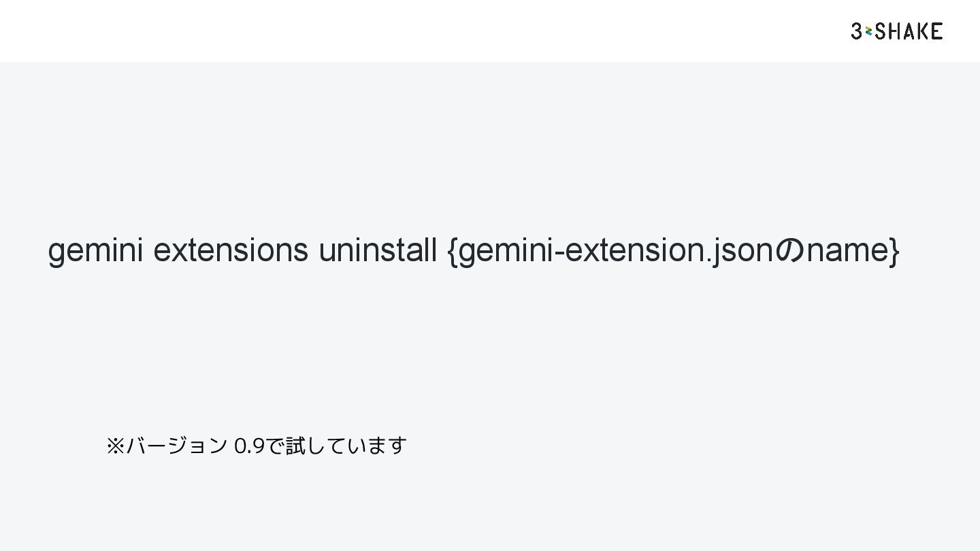Click the first word gemini of the command
Screen dimensions: 980x551
(x=95, y=251)
